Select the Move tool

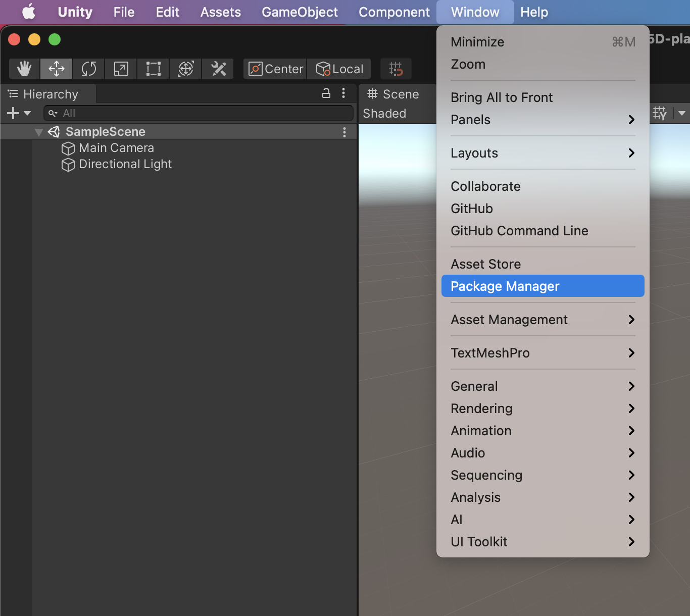pyautogui.click(x=56, y=69)
